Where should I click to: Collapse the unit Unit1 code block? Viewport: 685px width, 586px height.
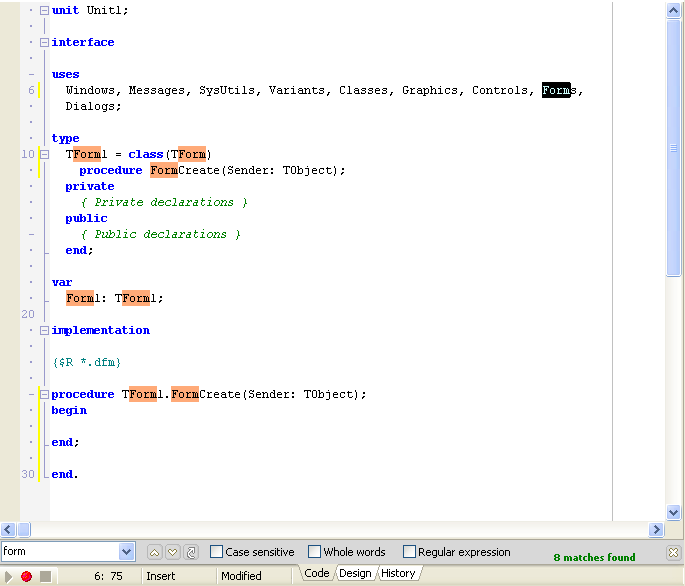point(44,10)
